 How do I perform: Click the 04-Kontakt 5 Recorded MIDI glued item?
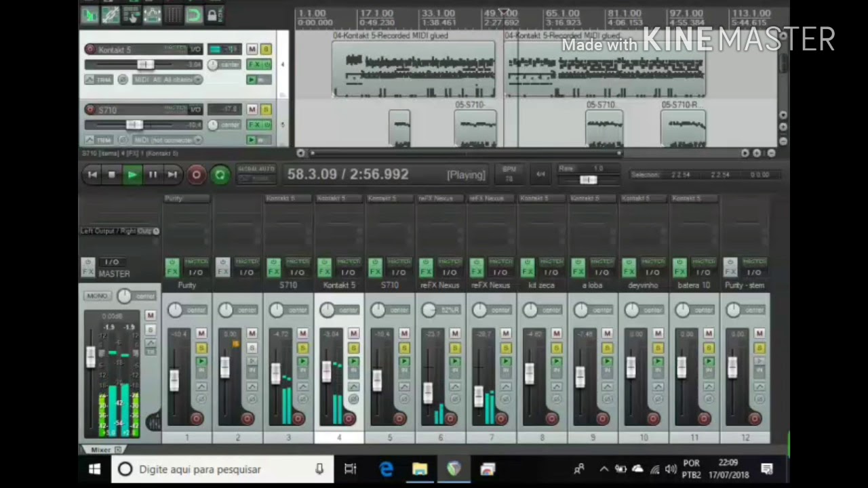413,68
